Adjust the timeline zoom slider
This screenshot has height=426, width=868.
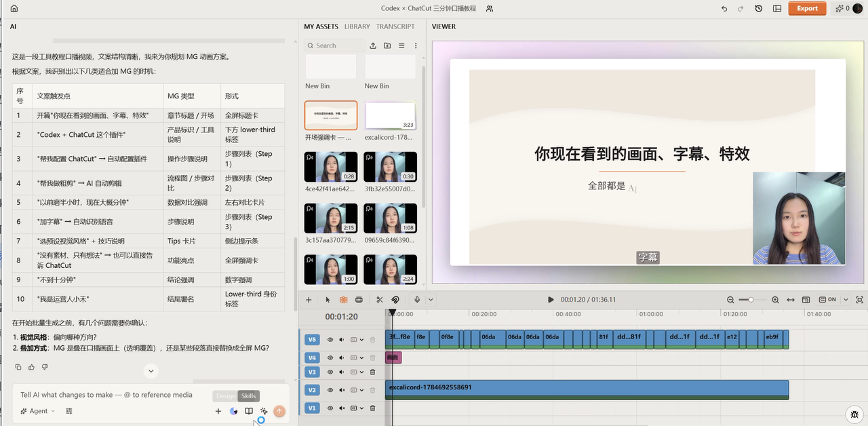coord(752,300)
